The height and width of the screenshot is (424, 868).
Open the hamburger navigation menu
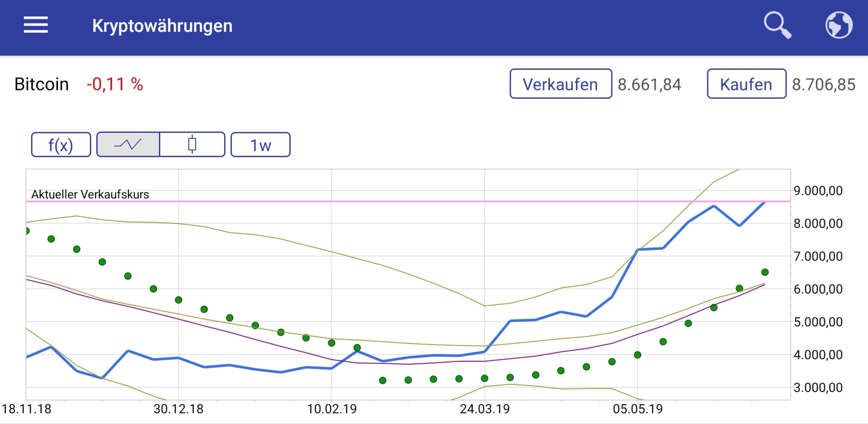pos(36,25)
